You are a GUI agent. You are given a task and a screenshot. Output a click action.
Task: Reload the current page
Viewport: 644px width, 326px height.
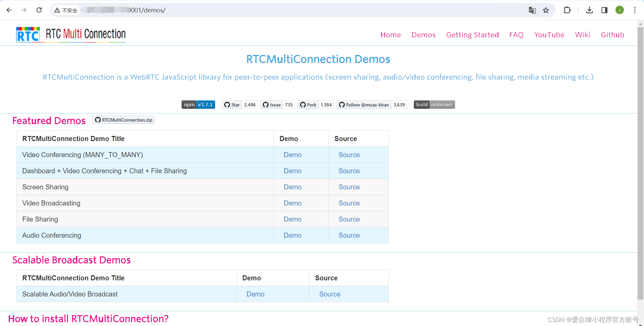(x=39, y=10)
